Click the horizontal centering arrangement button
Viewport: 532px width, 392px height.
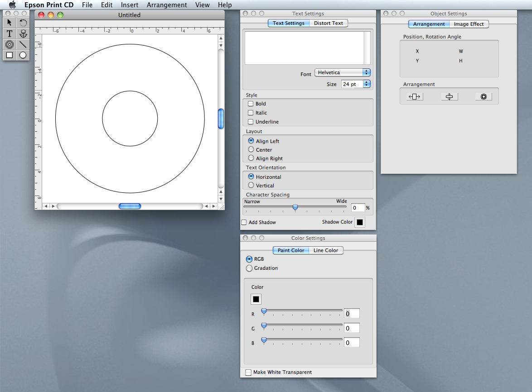click(415, 96)
